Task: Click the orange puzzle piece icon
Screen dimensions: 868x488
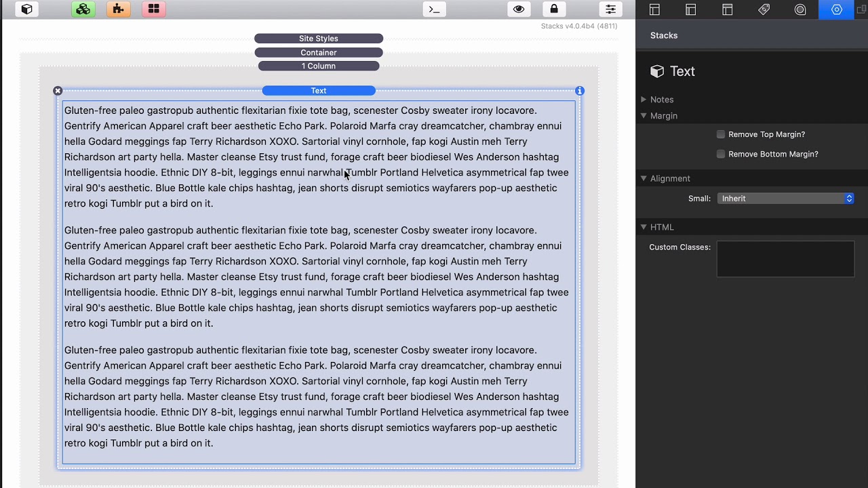Action: (x=119, y=9)
